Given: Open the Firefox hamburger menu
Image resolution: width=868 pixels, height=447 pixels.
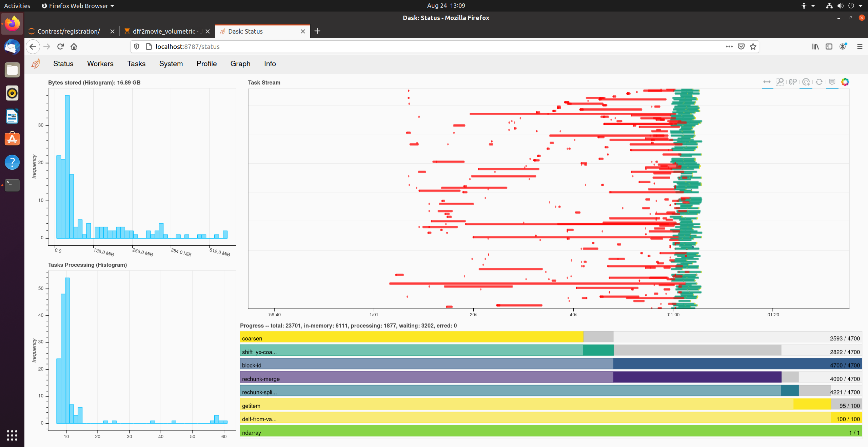Looking at the screenshot, I should click(860, 46).
